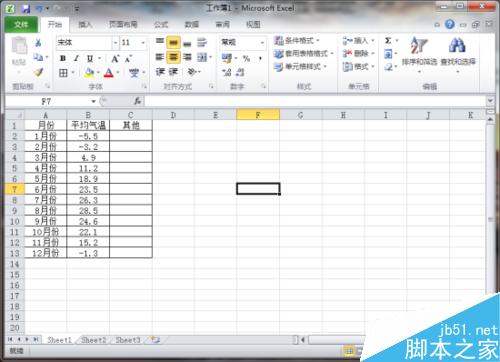Toggle Bold formatting
The height and width of the screenshot is (362, 500).
[x=63, y=58]
